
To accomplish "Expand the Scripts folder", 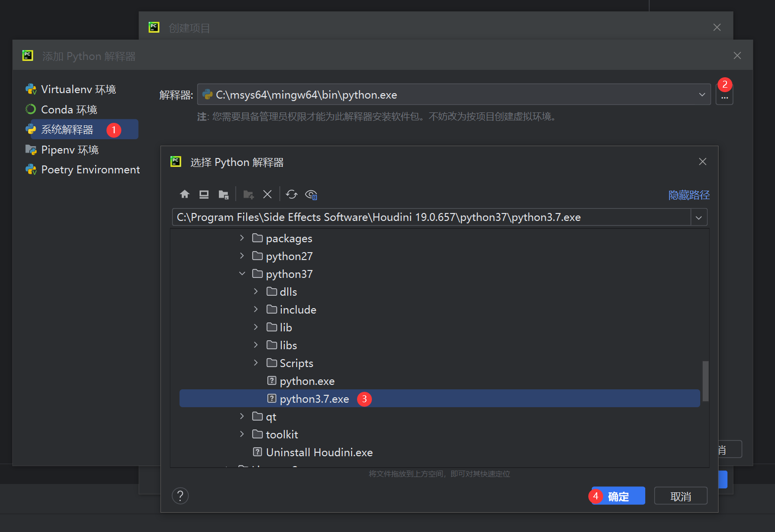I will [x=256, y=363].
